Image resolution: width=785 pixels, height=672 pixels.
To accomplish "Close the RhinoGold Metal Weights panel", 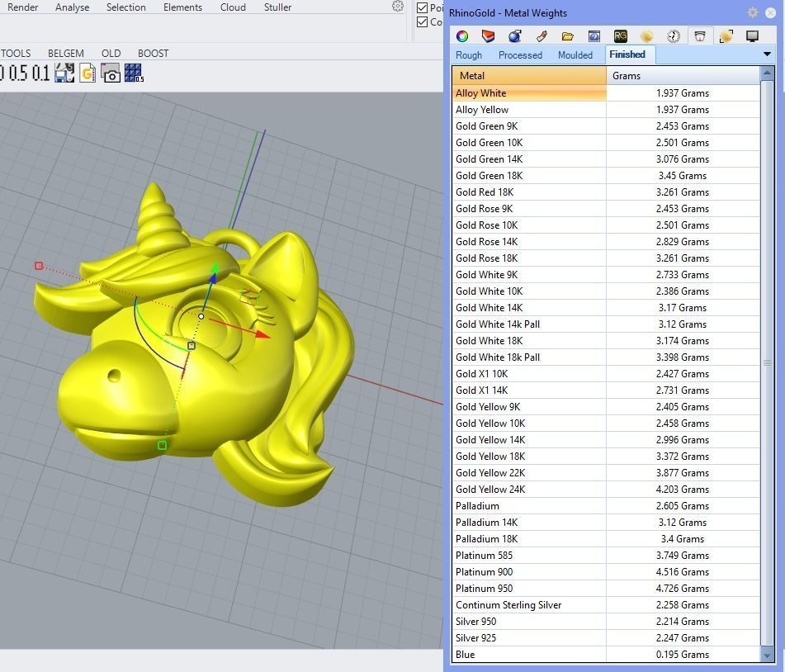I will 770,12.
